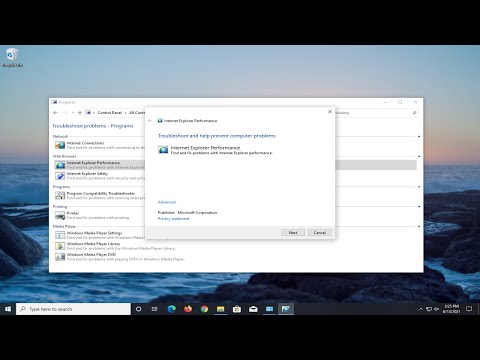480x360 pixels.
Task: Click the taskbar clock and date
Action: (452, 309)
